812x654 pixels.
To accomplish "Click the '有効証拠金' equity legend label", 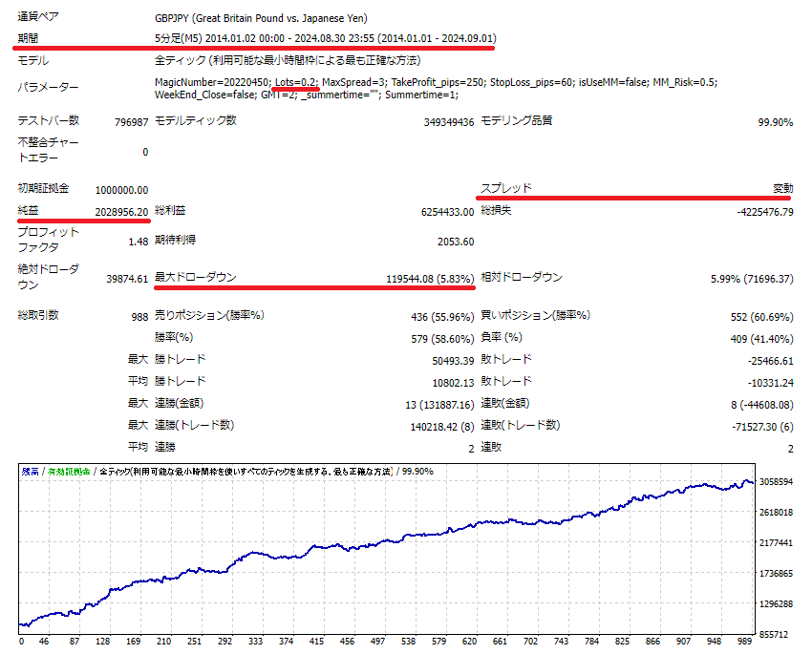I will 69,472.
